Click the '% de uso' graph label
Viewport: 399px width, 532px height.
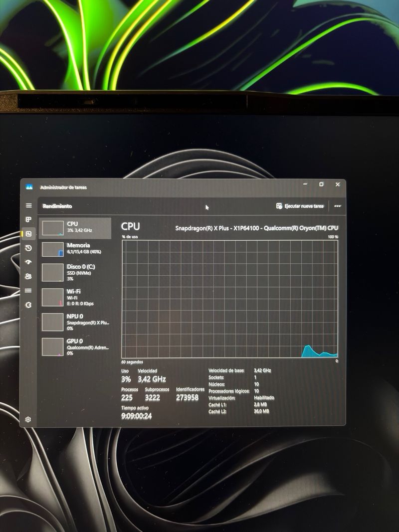pos(130,237)
